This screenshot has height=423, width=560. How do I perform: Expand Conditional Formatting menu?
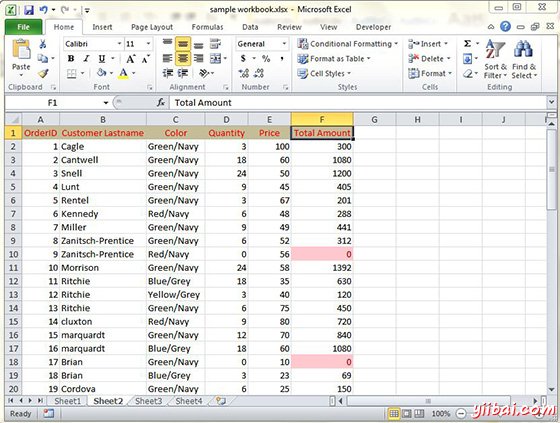[348, 44]
